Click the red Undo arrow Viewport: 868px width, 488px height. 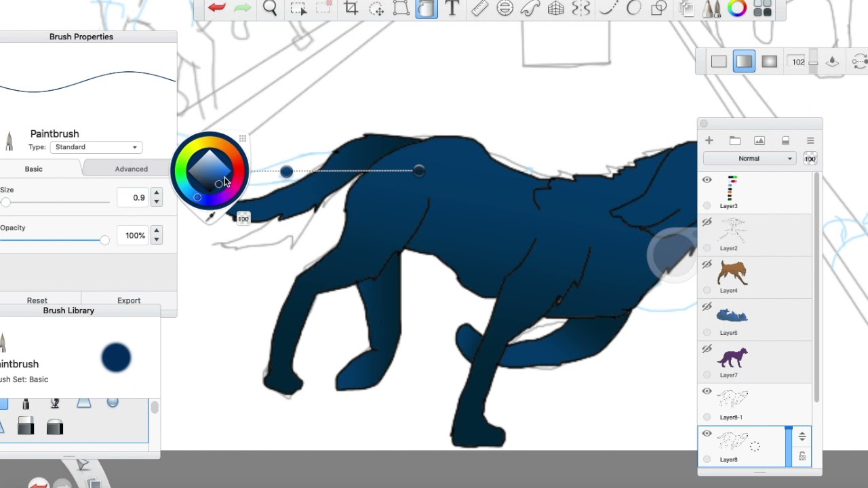tap(217, 8)
